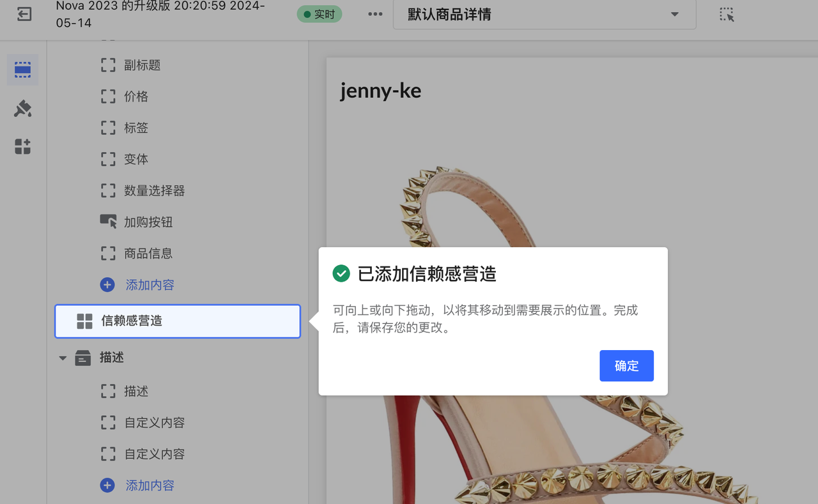
Task: Confirm popup with 确定 button
Action: pyautogui.click(x=626, y=366)
